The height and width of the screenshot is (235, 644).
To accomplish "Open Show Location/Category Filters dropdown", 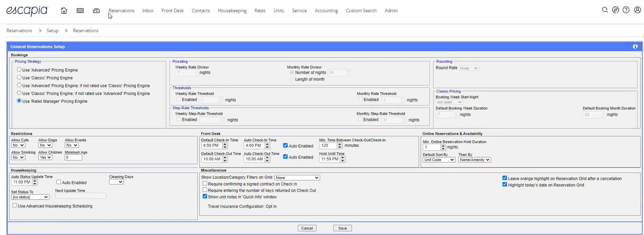I will pyautogui.click(x=297, y=178).
